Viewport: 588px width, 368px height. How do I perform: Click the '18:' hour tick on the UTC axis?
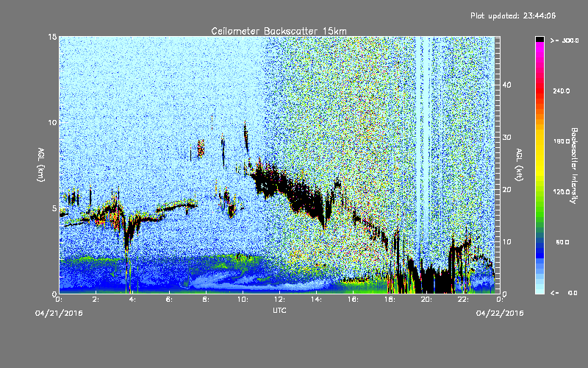[390, 300]
